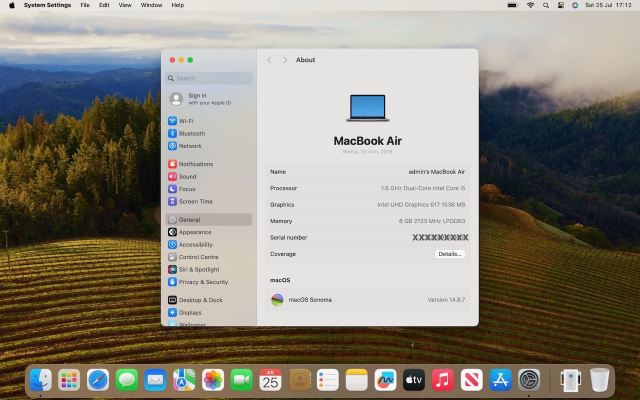Select Network in the settings sidebar

pos(185,146)
